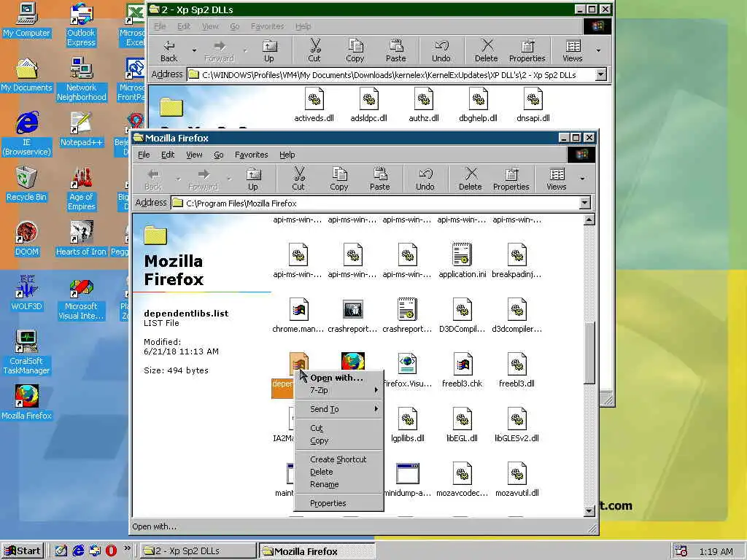Click the Address path field of the Mozilla Firefox window
This screenshot has width=747, height=560.
pyautogui.click(x=376, y=203)
